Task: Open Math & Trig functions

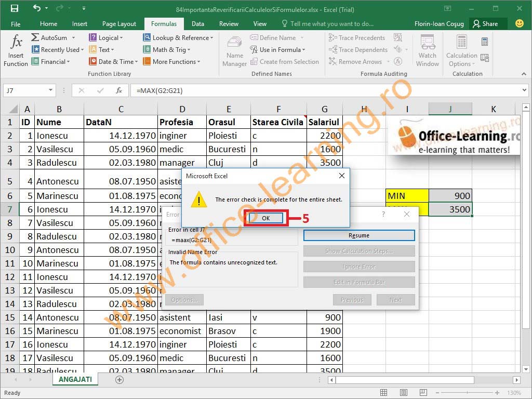Action: tap(167, 49)
